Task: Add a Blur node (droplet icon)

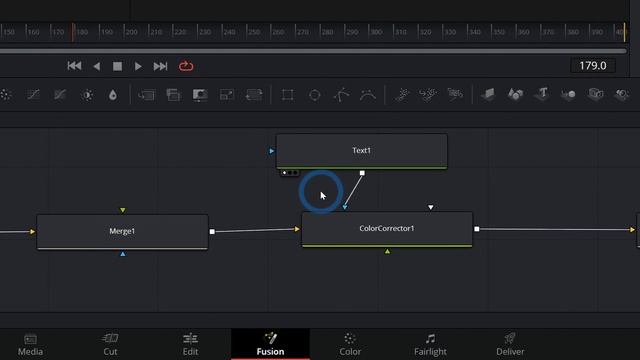Action: [x=113, y=95]
